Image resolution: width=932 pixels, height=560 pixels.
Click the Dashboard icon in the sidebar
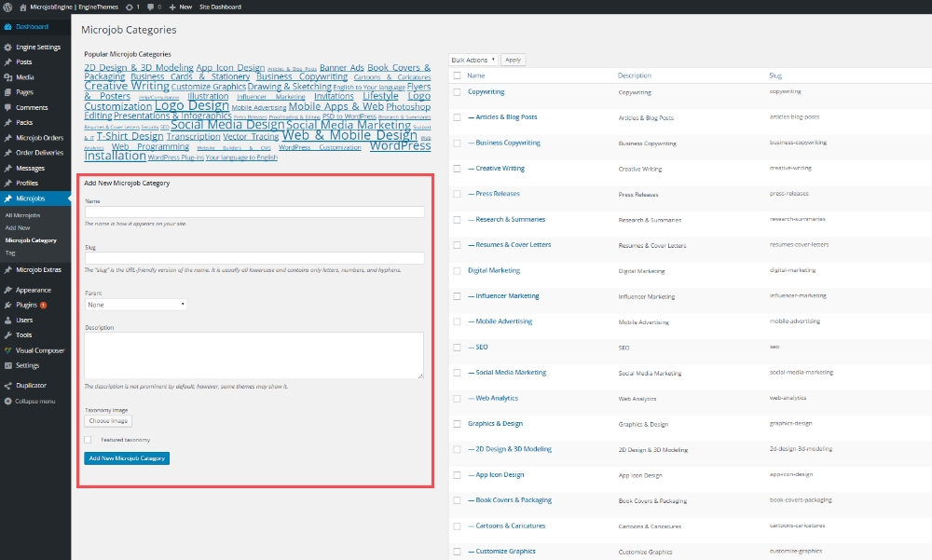pos(8,26)
